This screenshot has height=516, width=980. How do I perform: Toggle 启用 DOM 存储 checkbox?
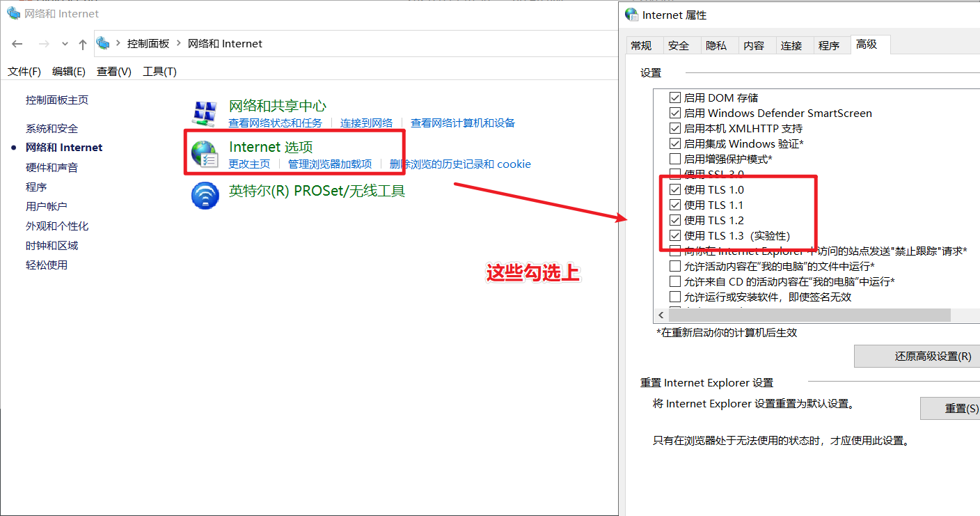(674, 97)
